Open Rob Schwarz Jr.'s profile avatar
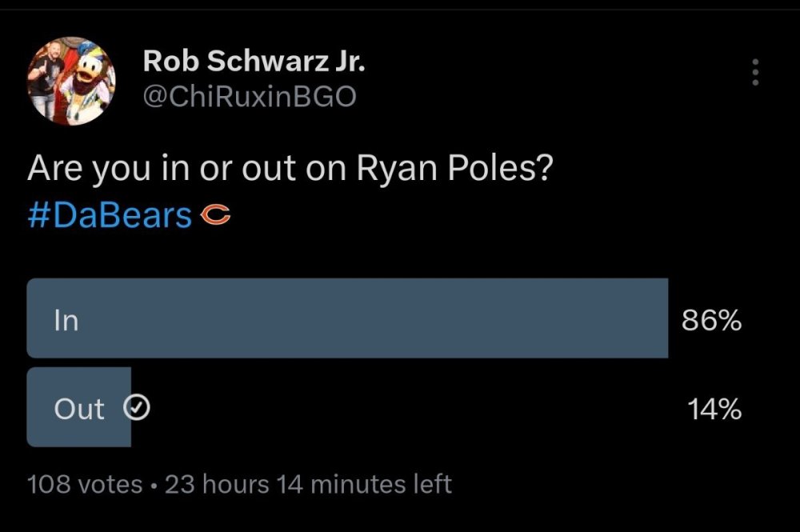 click(72, 80)
